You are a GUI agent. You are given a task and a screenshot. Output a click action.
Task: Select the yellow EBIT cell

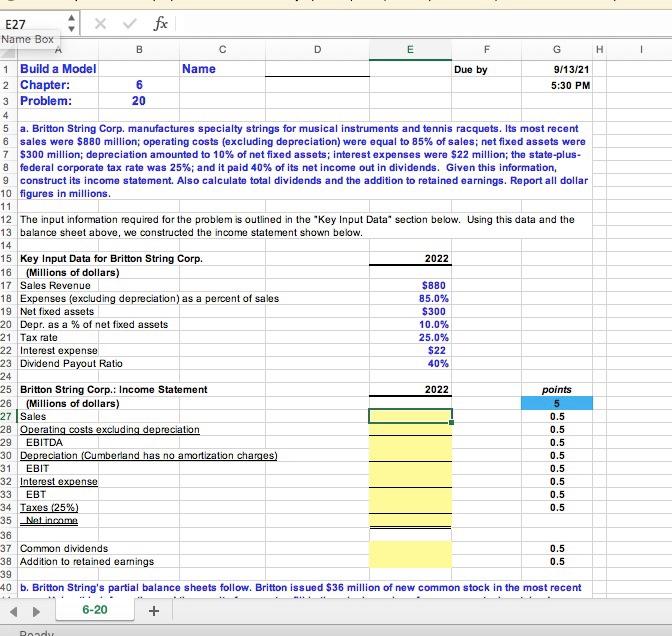(x=410, y=468)
